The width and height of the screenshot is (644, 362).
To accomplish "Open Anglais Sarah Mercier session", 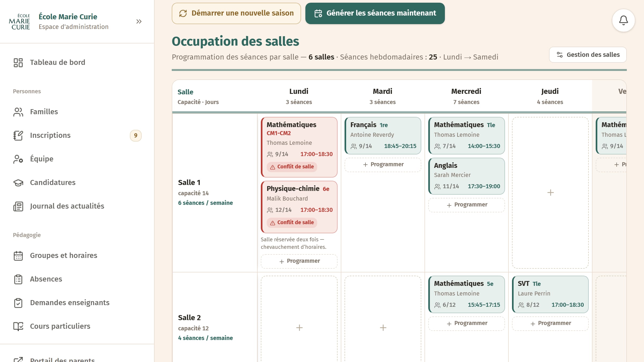I will (466, 176).
